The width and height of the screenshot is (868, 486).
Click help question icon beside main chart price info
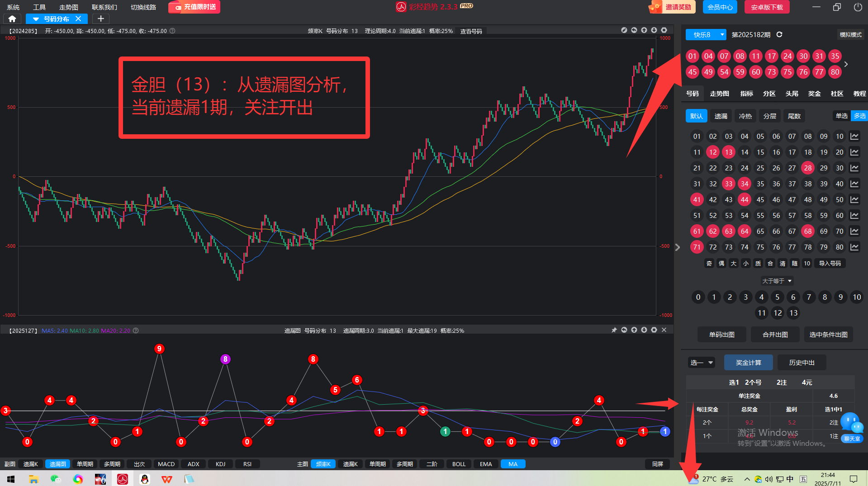pyautogui.click(x=172, y=31)
